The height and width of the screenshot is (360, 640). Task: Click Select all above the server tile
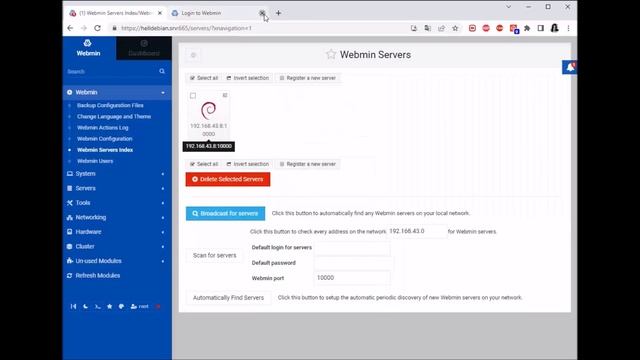[x=204, y=78]
